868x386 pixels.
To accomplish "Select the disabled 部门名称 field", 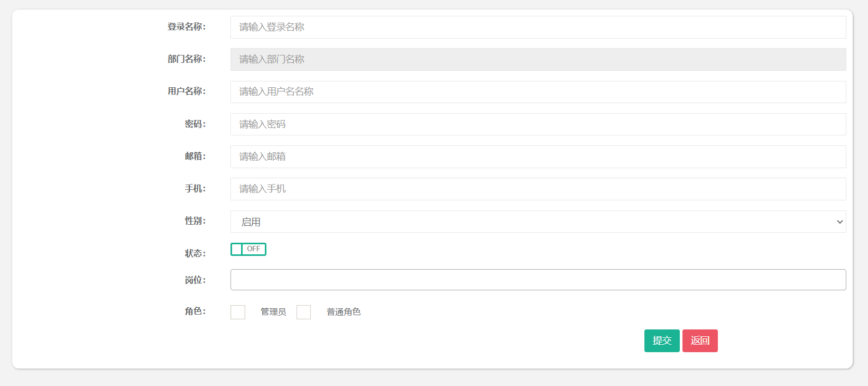I will pyautogui.click(x=538, y=59).
